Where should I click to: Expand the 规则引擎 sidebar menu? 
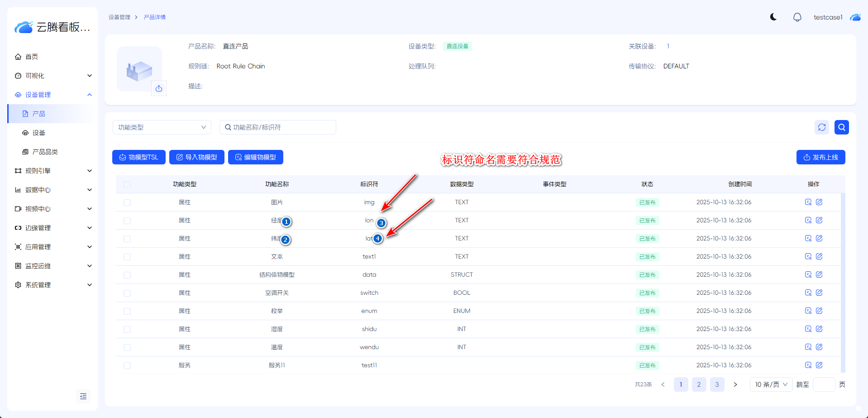pyautogui.click(x=53, y=171)
